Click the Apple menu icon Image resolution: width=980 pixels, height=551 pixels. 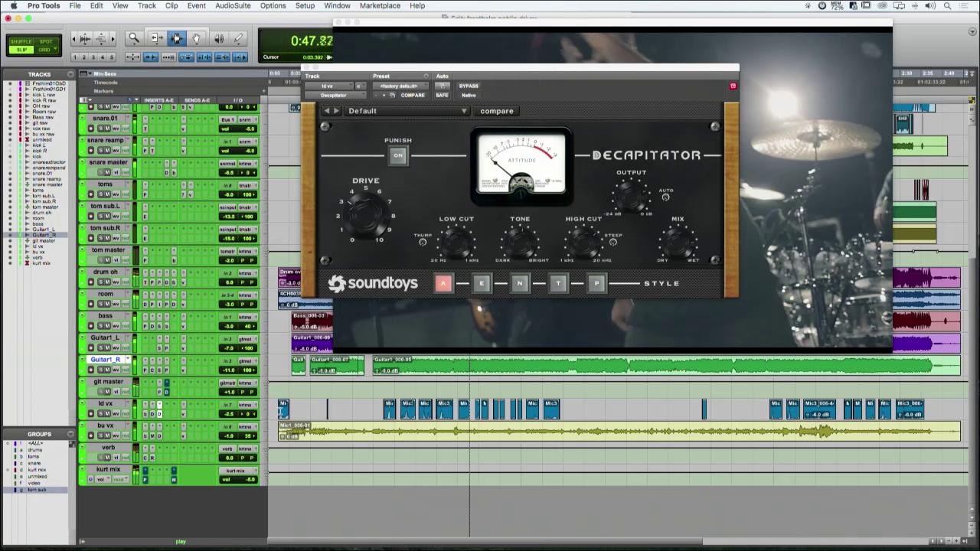[x=13, y=5]
